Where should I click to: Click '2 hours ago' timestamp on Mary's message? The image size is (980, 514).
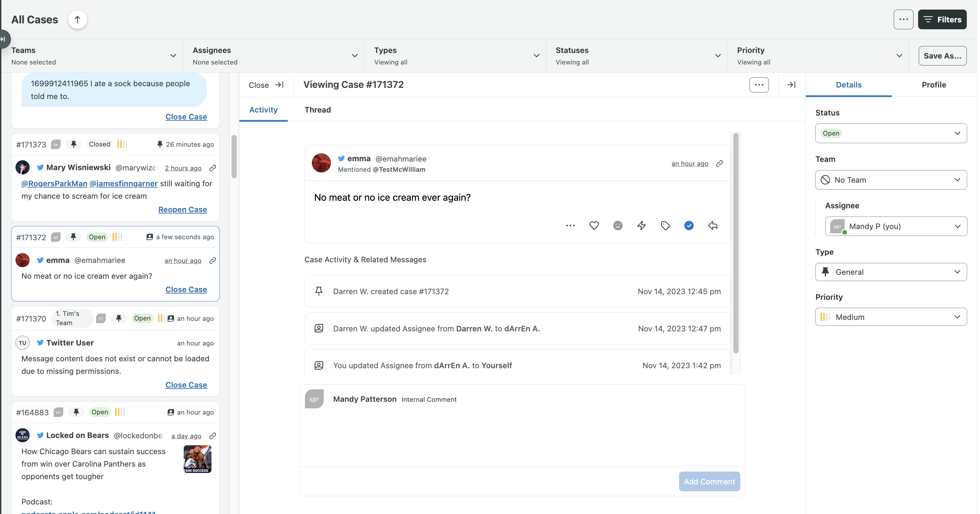183,168
